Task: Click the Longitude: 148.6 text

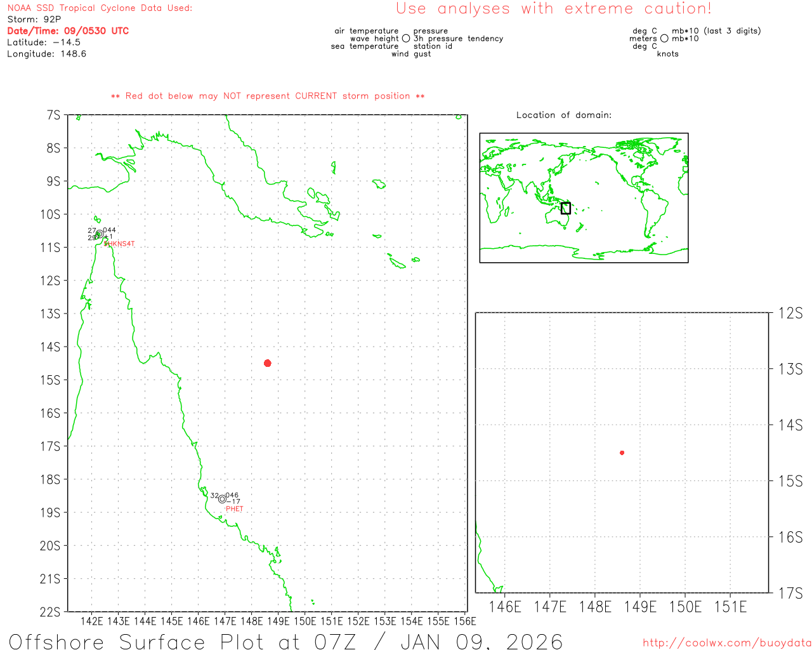Action: [46, 54]
